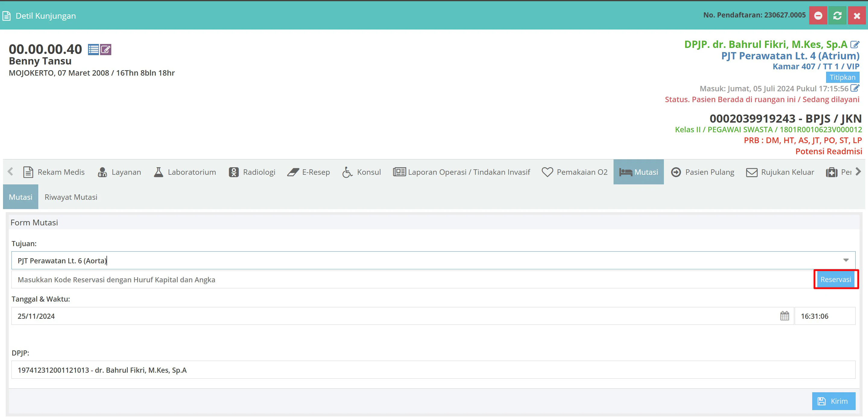Open patient data list icon beside 00.00.00.40
The width and height of the screenshot is (868, 420).
(93, 49)
